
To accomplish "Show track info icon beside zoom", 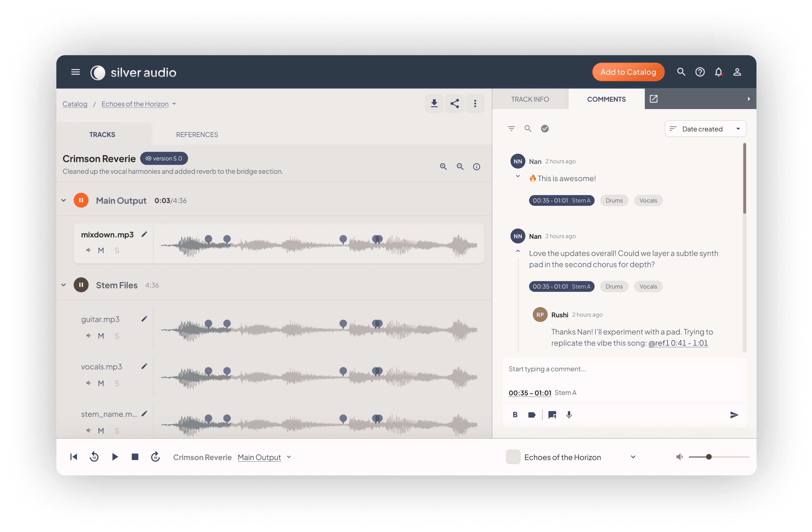I will [x=477, y=167].
